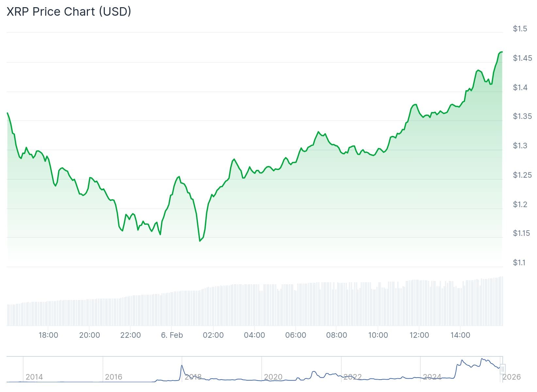The width and height of the screenshot is (537, 392).
Task: Select the 18:00 time axis label
Action: 48,335
